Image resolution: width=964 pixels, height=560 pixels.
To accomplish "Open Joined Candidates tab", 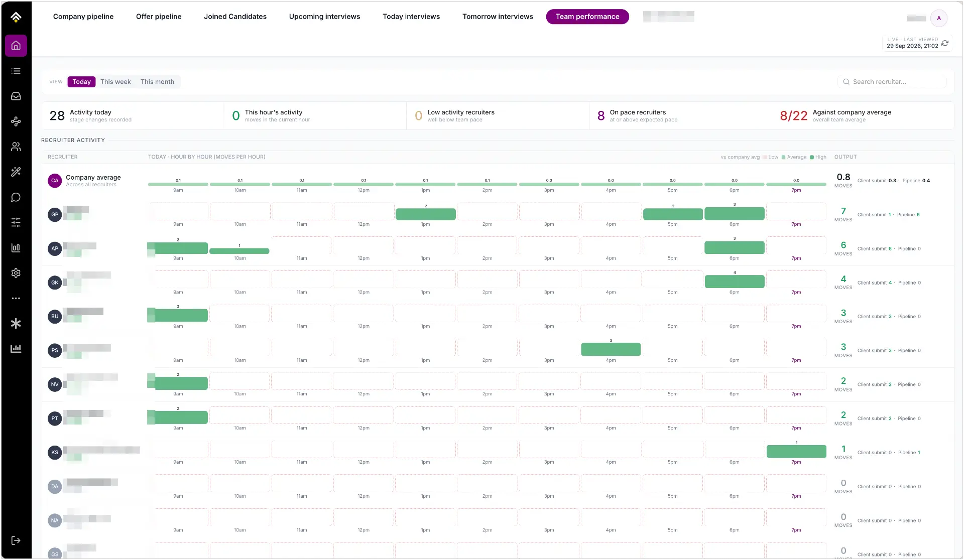I will coord(235,17).
